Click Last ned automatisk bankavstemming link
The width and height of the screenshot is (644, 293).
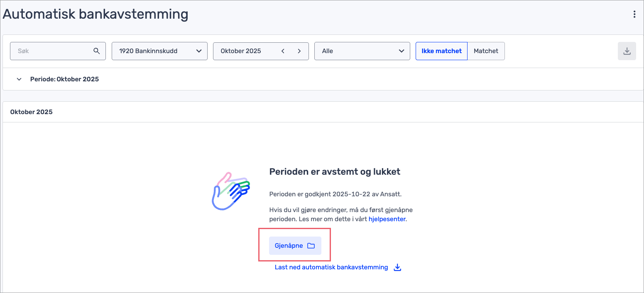coord(331,267)
